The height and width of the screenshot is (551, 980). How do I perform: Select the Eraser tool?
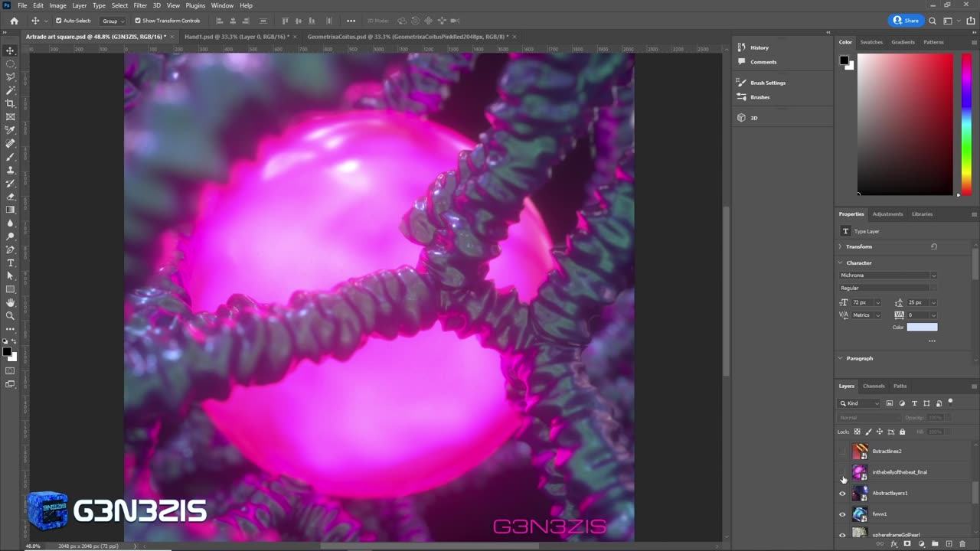(x=10, y=197)
